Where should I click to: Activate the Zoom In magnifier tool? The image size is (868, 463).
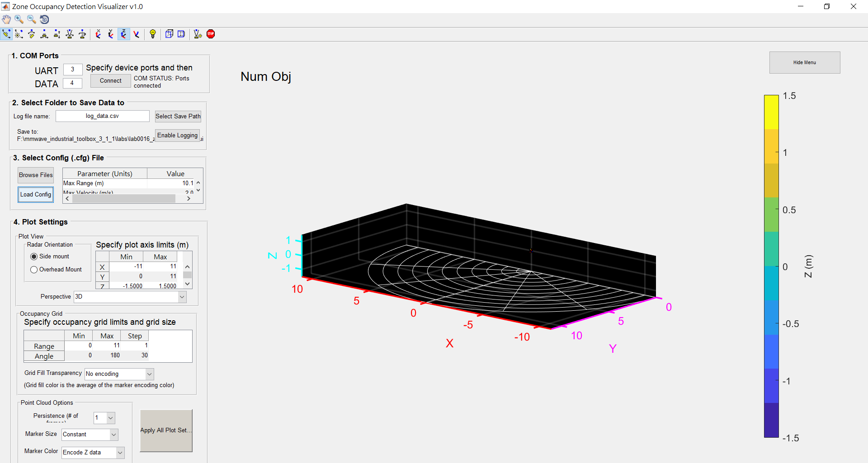[19, 19]
